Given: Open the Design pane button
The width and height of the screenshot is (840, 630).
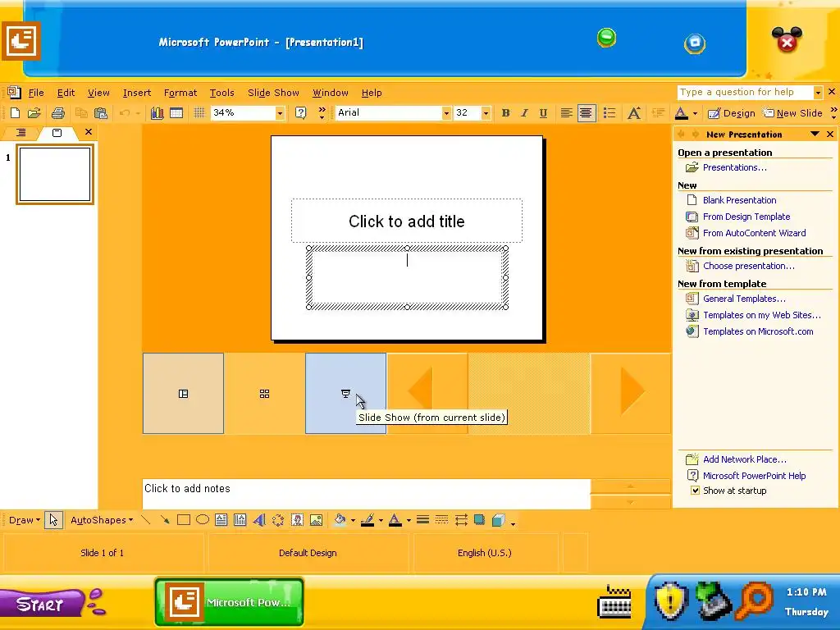Looking at the screenshot, I should [731, 113].
